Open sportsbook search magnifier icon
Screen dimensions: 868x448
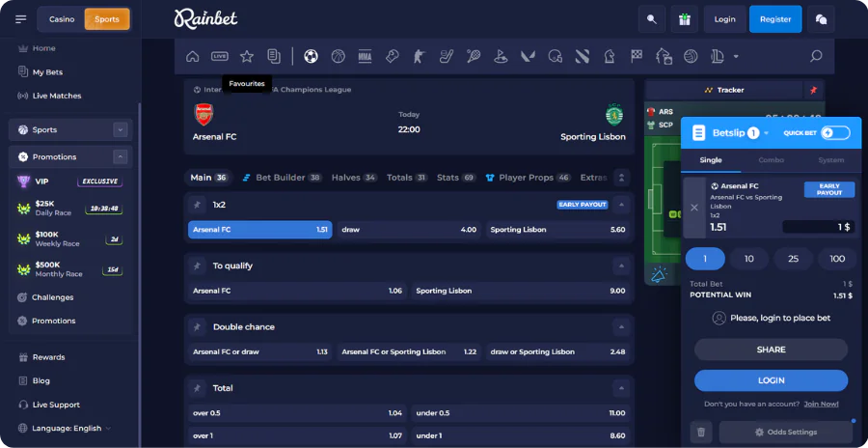click(816, 56)
